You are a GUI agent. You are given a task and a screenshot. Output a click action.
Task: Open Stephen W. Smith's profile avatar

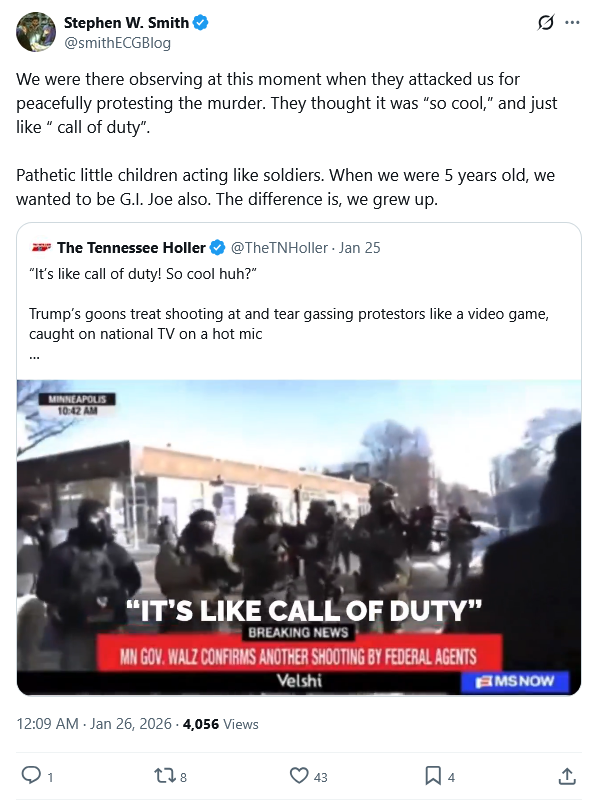(36, 32)
